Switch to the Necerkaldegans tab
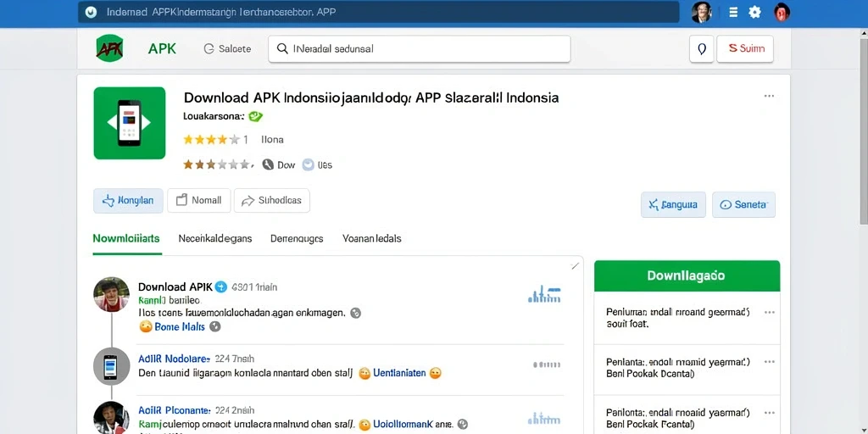 click(214, 238)
